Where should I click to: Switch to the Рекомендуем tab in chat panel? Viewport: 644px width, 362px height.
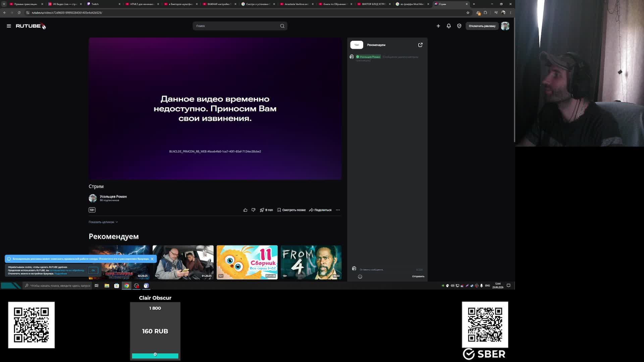(376, 45)
